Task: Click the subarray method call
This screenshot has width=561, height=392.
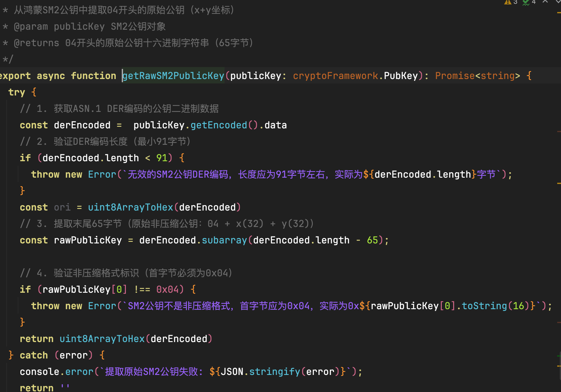Action: pos(224,240)
